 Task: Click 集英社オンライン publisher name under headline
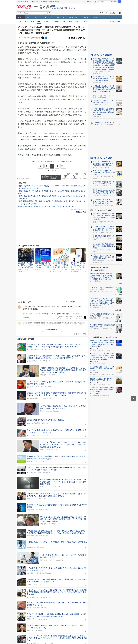[77, 38]
